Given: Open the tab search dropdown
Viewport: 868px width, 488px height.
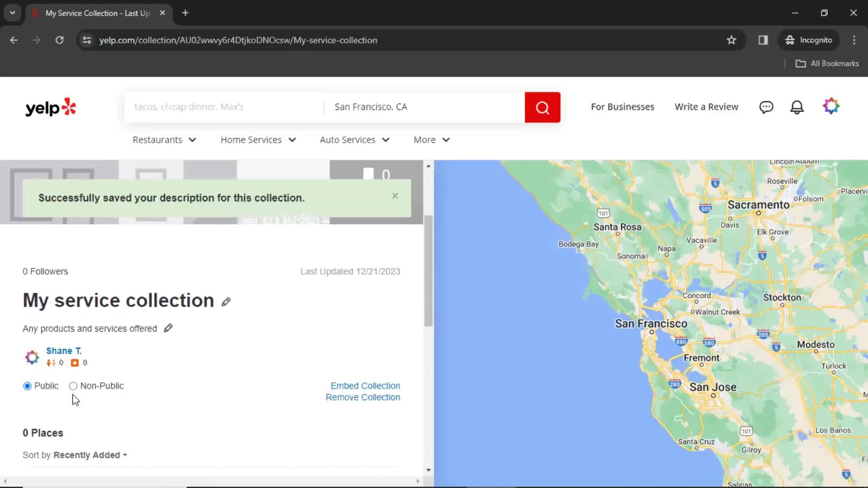Looking at the screenshot, I should pyautogui.click(x=13, y=13).
